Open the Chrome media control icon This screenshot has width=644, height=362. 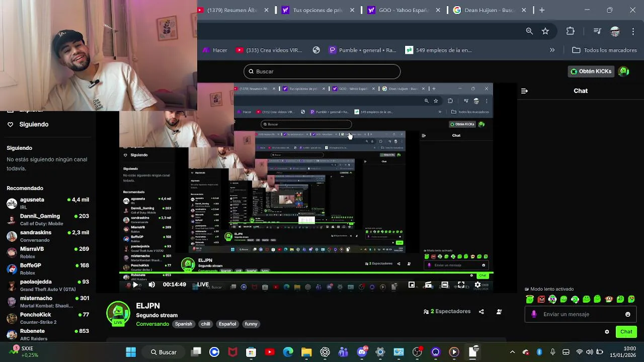597,31
